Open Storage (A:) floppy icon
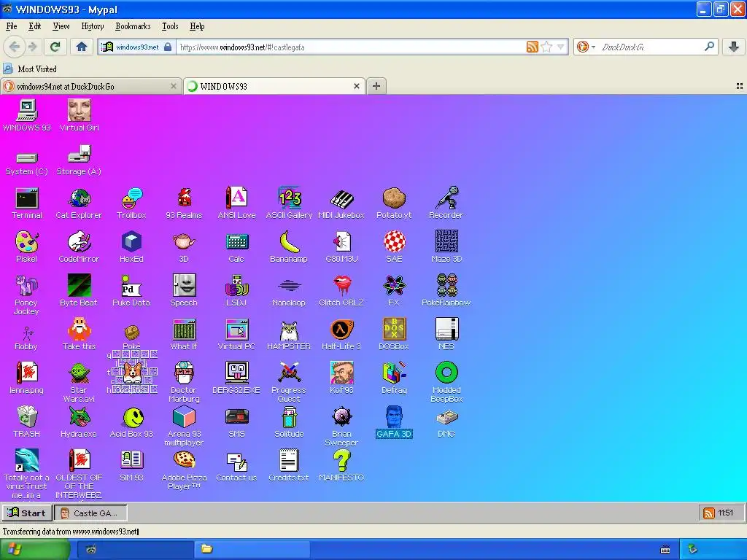This screenshot has height=560, width=747. coord(79,160)
